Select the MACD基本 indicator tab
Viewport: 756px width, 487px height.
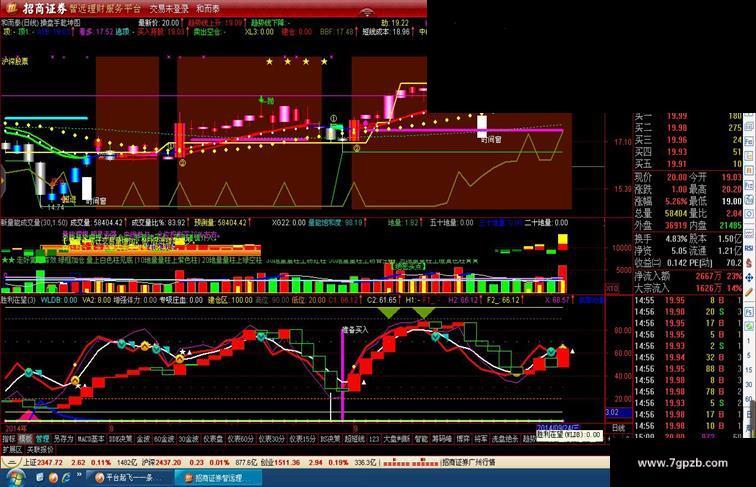tap(91, 439)
